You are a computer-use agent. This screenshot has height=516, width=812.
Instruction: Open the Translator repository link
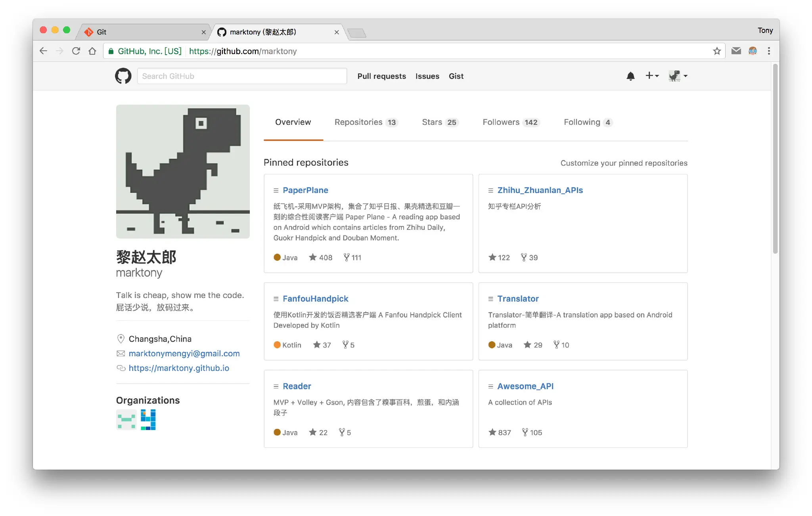(518, 299)
